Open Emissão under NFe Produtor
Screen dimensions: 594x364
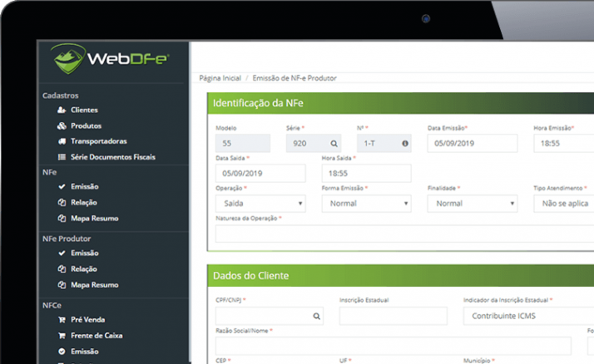click(x=84, y=253)
